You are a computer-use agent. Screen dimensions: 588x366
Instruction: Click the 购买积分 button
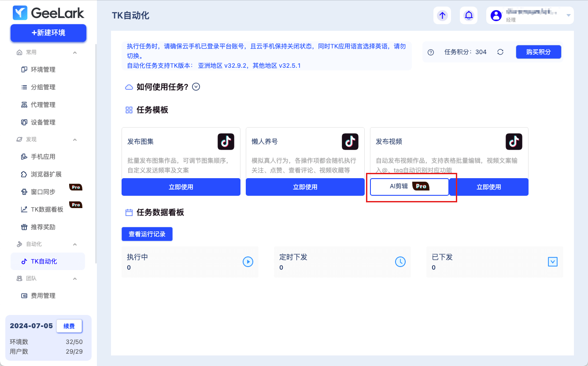[538, 52]
